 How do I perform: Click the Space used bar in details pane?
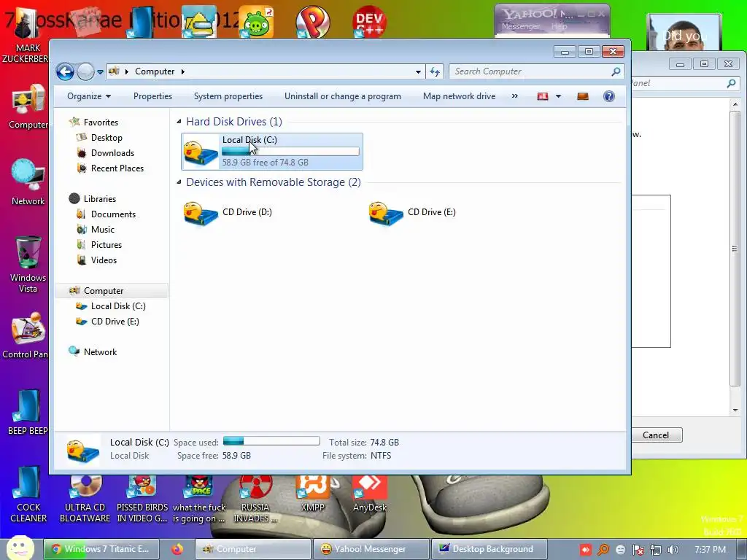(271, 441)
